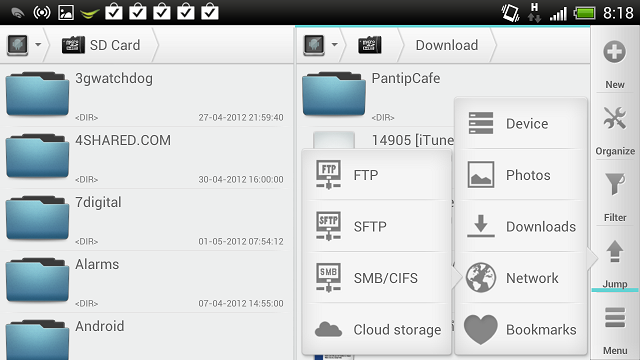Tap the New plus button
This screenshot has width=640, height=360.
coord(615,61)
